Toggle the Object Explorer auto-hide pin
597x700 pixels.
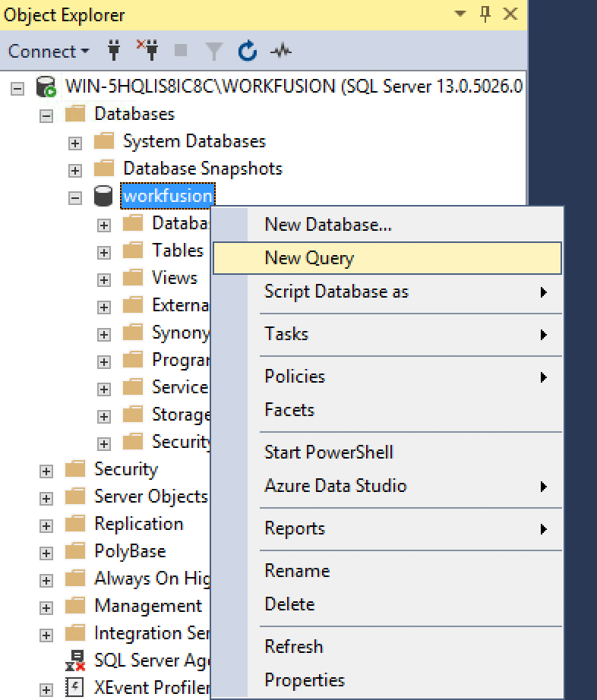pyautogui.click(x=485, y=14)
